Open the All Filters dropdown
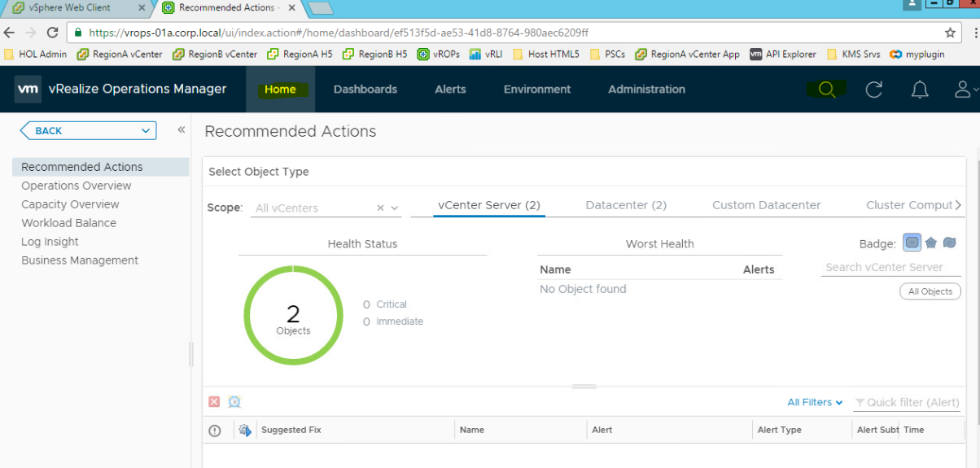 pos(815,402)
